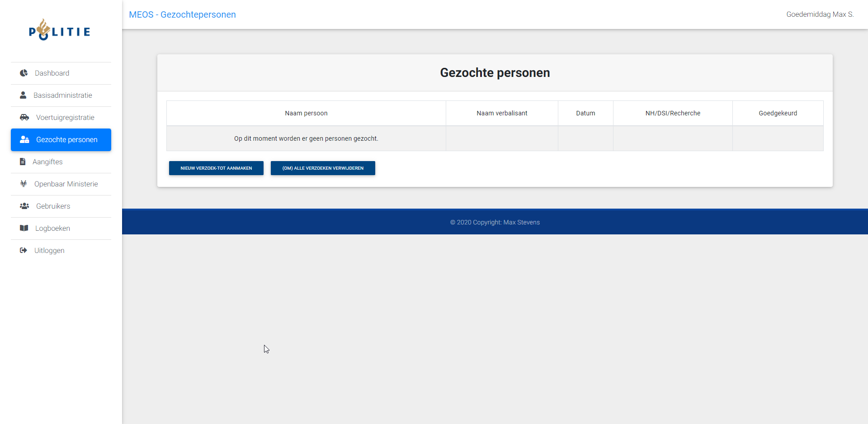
Task: Click the Basisadministratie person icon
Action: [23, 95]
